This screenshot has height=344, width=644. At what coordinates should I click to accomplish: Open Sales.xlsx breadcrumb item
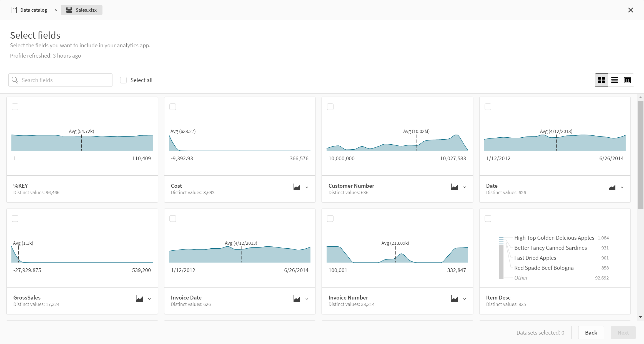pos(81,9)
